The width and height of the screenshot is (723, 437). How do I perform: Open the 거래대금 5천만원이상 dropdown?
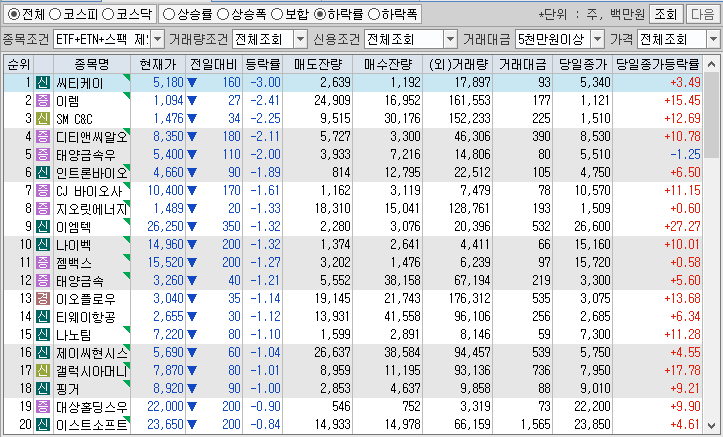click(598, 40)
